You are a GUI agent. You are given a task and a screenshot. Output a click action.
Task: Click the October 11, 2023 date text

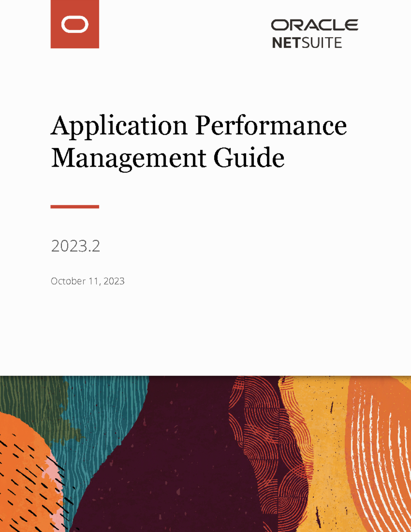coord(88,282)
